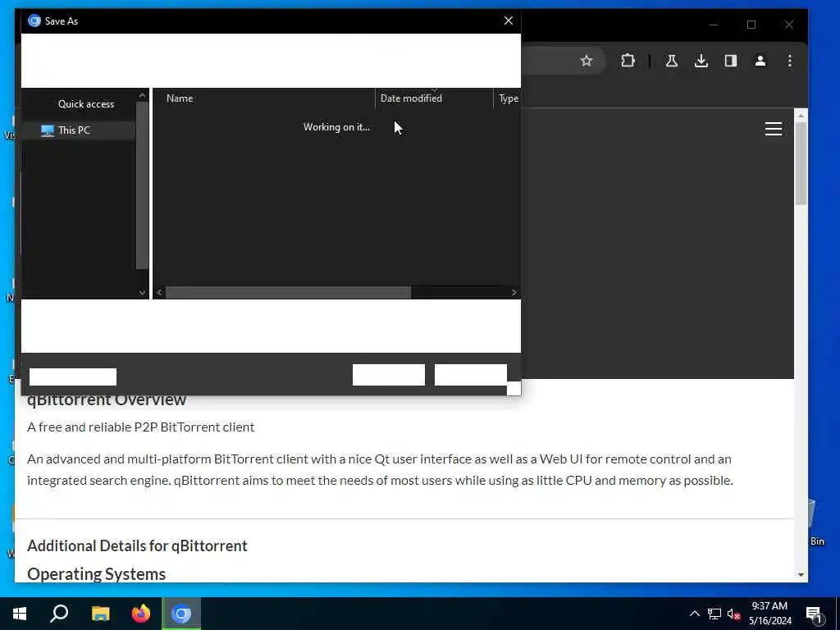Select Quick access in navigation pane
This screenshot has height=630, width=840.
85,104
